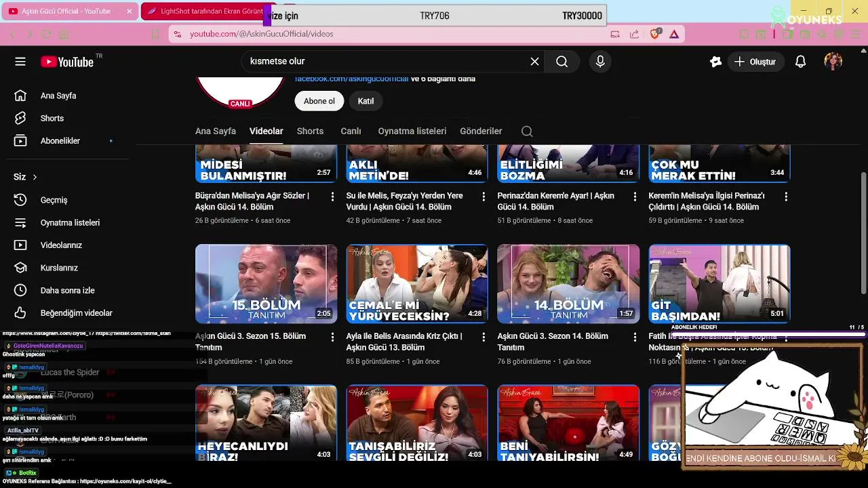Open options for Ayla ile Belis video

(x=484, y=337)
